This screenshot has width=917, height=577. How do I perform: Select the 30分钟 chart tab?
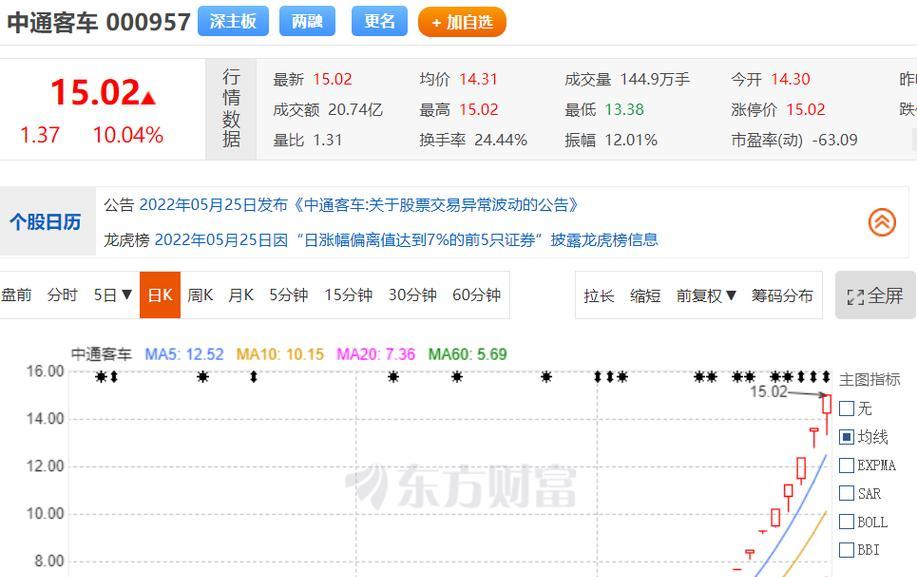click(x=412, y=295)
